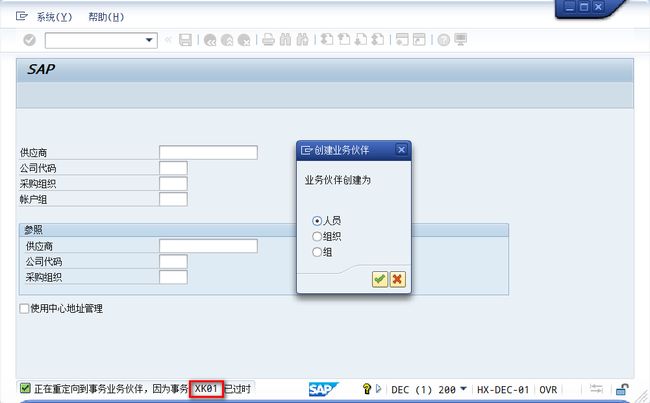Image resolution: width=650 pixels, height=403 pixels.
Task: Click the Previous Page icon
Action: [x=344, y=40]
